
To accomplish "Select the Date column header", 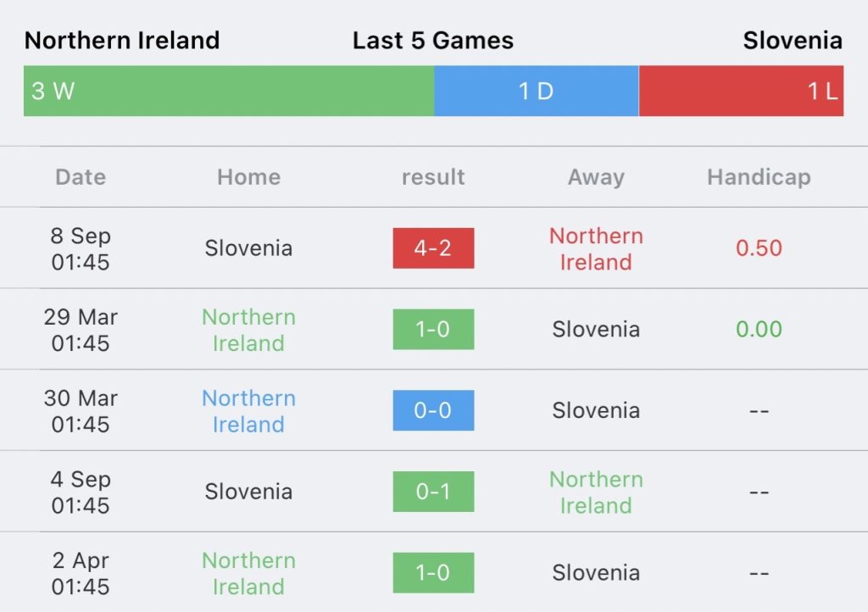I will click(x=81, y=177).
